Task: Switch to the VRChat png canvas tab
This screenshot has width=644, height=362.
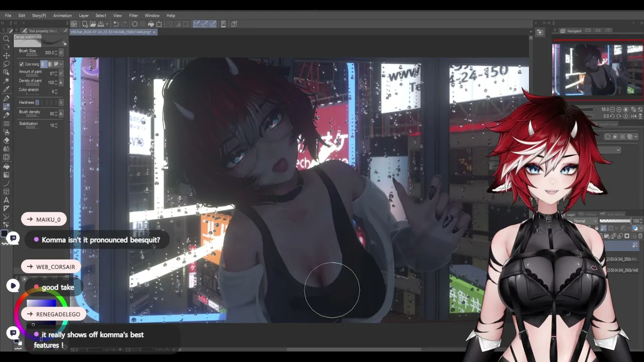Action: click(x=112, y=32)
